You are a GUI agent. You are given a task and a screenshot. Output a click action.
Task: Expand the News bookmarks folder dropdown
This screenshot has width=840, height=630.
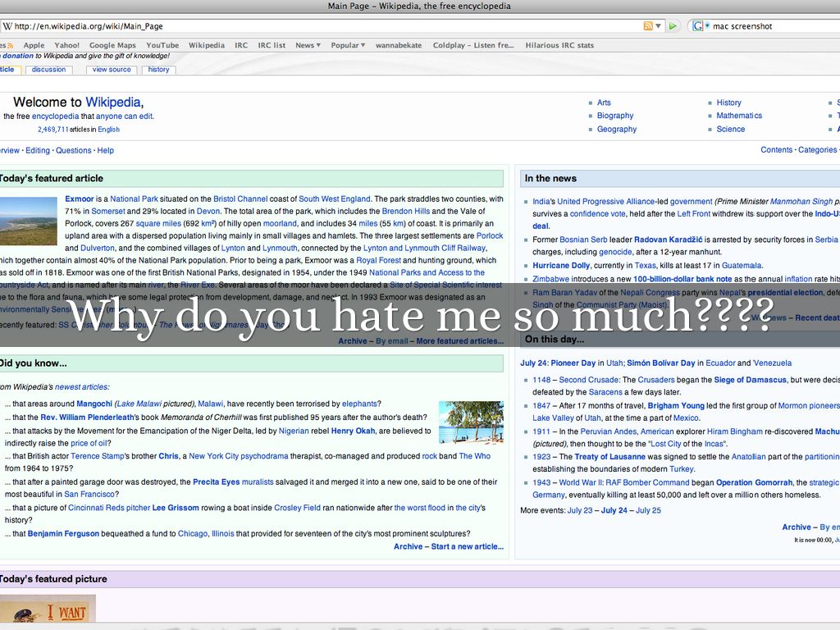coord(308,45)
